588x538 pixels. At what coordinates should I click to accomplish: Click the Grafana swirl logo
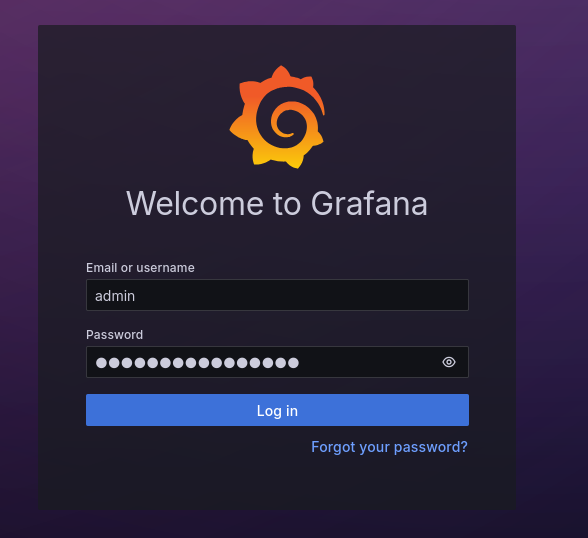point(278,117)
